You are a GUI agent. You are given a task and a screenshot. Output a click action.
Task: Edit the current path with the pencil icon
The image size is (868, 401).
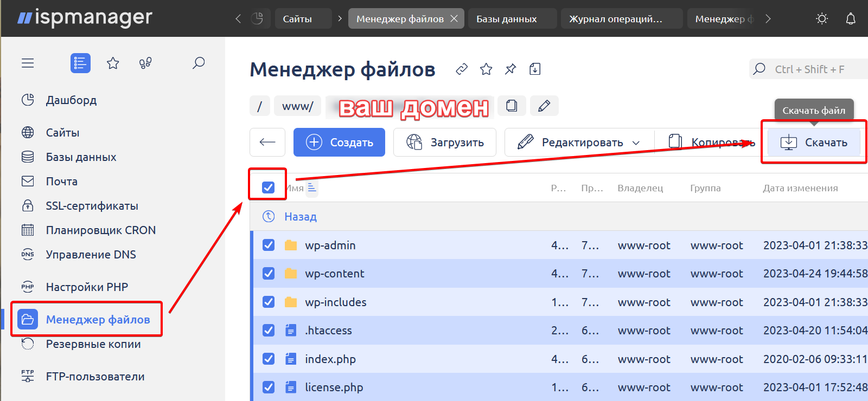pos(544,106)
